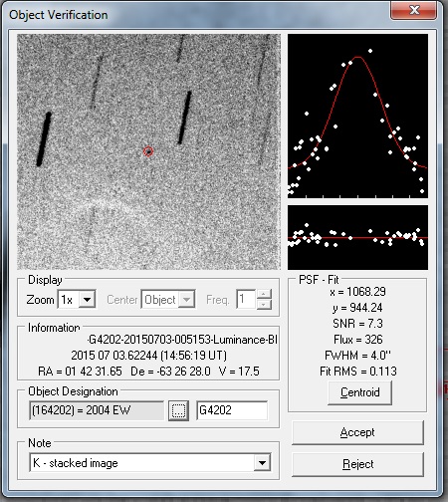Open the Zoom 1x dropdown

[88, 300]
